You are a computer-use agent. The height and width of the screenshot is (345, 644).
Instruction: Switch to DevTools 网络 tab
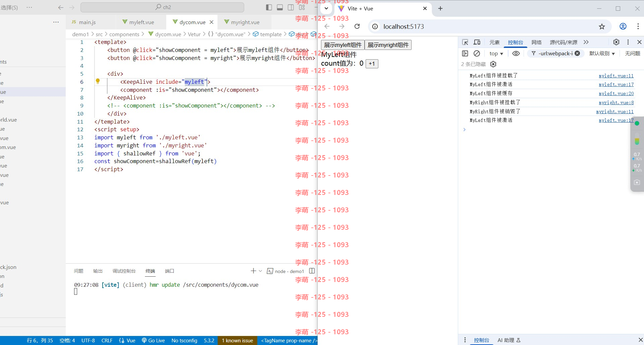click(537, 42)
